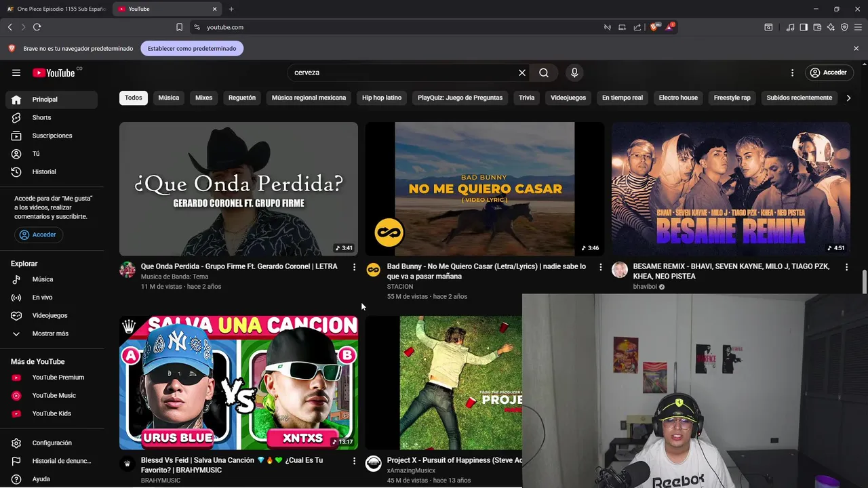Open YouTube Premium link
Viewport: 868px width, 488px height.
pyautogui.click(x=52, y=378)
